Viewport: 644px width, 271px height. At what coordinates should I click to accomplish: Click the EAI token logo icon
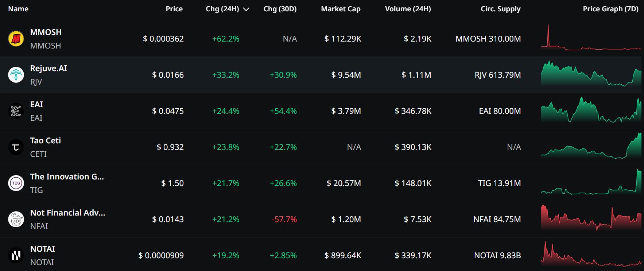[16, 111]
